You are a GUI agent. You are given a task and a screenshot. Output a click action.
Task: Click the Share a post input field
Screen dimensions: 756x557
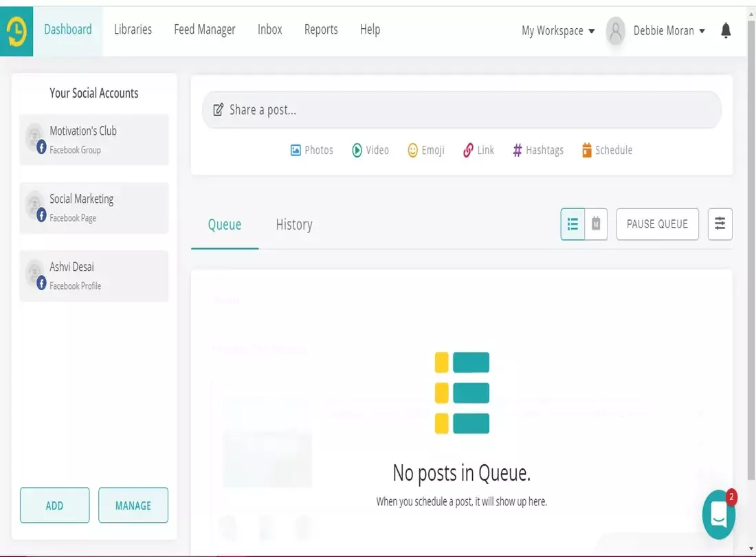[x=461, y=110]
